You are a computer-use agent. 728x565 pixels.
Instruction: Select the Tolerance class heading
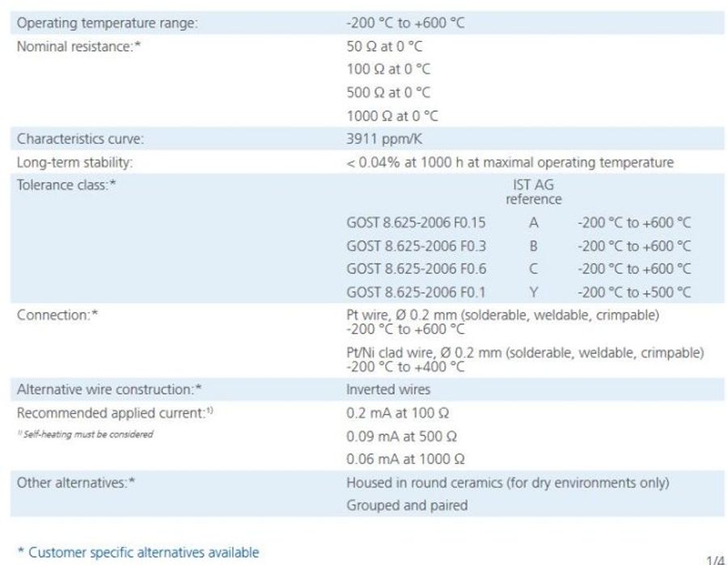pyautogui.click(x=67, y=184)
